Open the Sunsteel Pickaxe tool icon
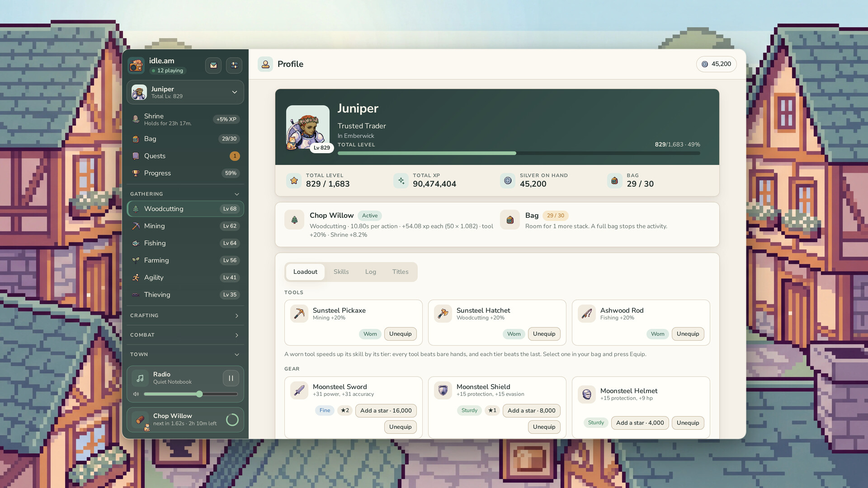Viewport: 868px width, 488px height. 299,314
